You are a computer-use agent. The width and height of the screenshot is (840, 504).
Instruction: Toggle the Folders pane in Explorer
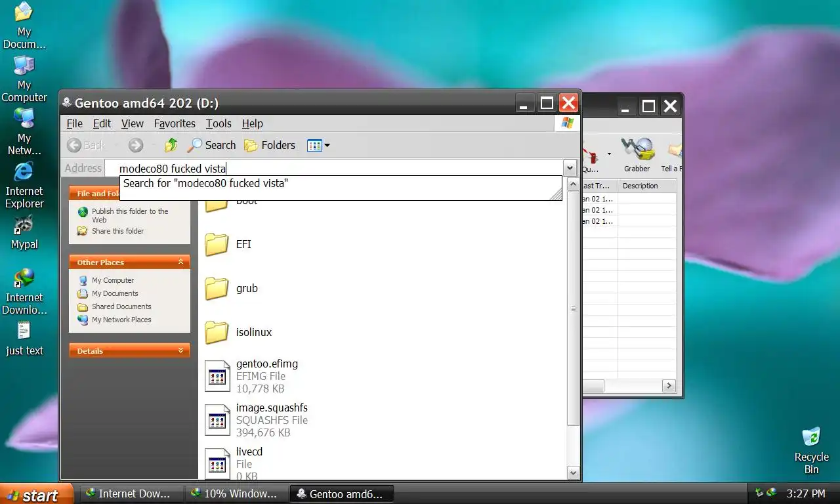coord(270,145)
